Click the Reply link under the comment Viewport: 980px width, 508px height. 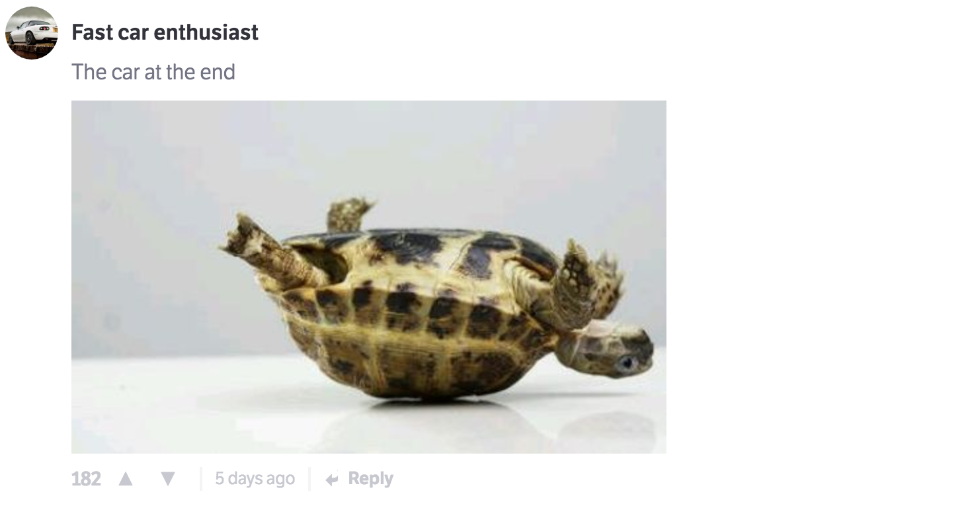(x=370, y=478)
